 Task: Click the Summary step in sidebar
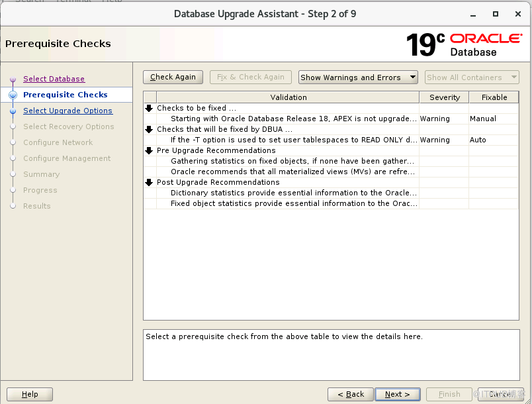pyautogui.click(x=42, y=174)
